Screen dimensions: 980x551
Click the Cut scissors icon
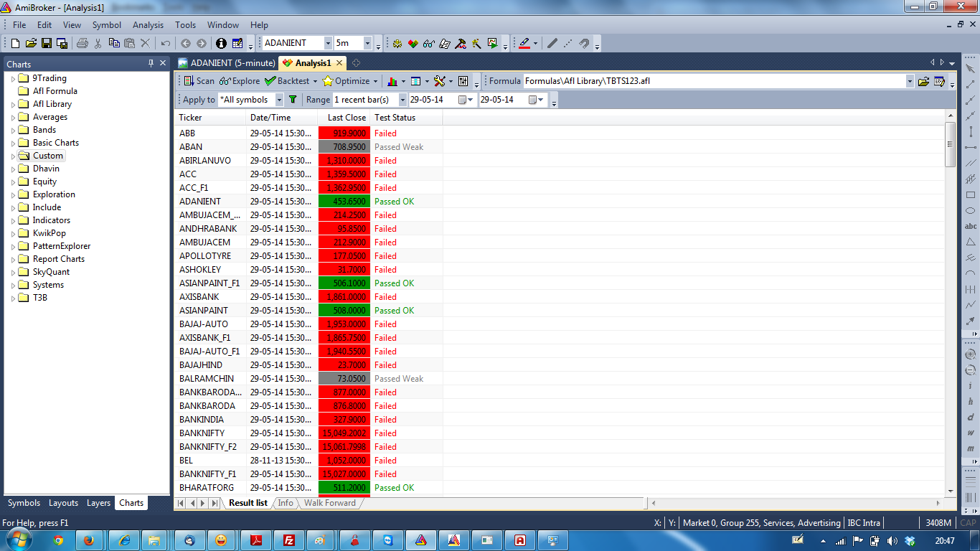[98, 43]
